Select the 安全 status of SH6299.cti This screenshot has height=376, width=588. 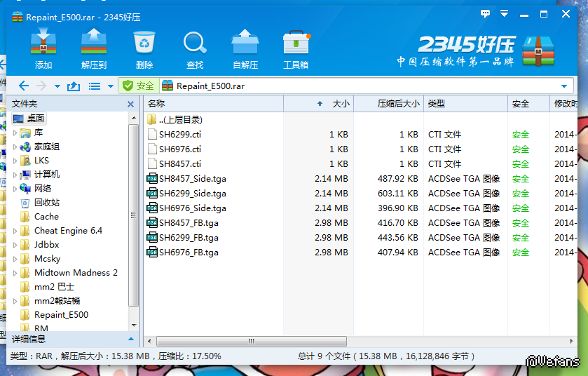tap(521, 135)
